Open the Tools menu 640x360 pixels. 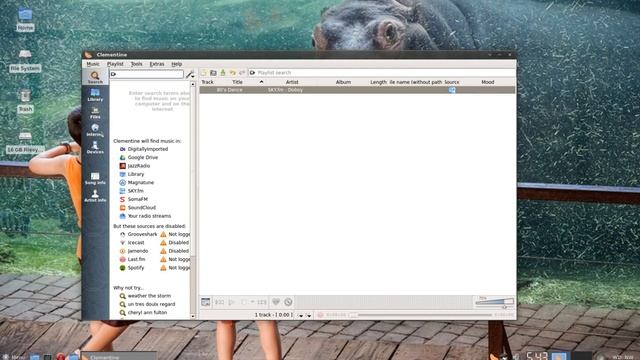pyautogui.click(x=136, y=64)
